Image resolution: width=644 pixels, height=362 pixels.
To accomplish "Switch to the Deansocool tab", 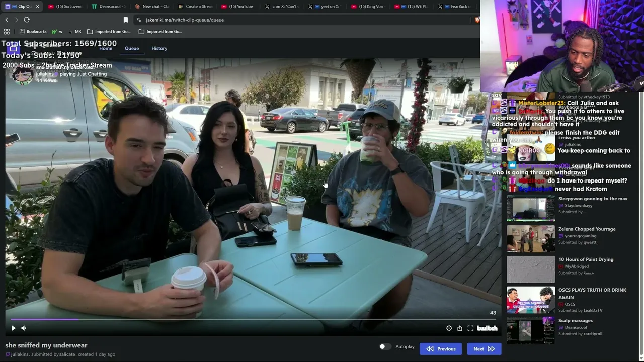I will pos(109,7).
